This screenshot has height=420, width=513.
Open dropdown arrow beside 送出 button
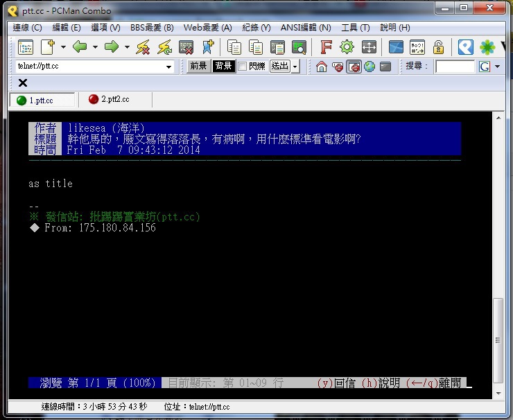(295, 67)
